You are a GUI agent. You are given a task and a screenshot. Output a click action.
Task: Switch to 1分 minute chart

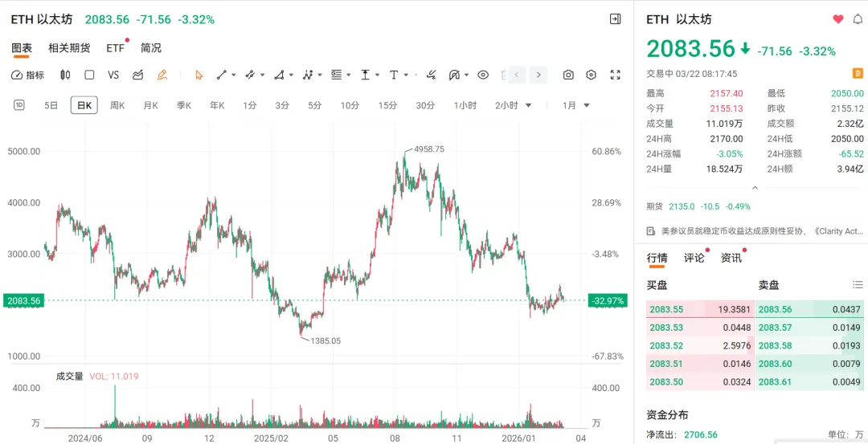(x=250, y=106)
